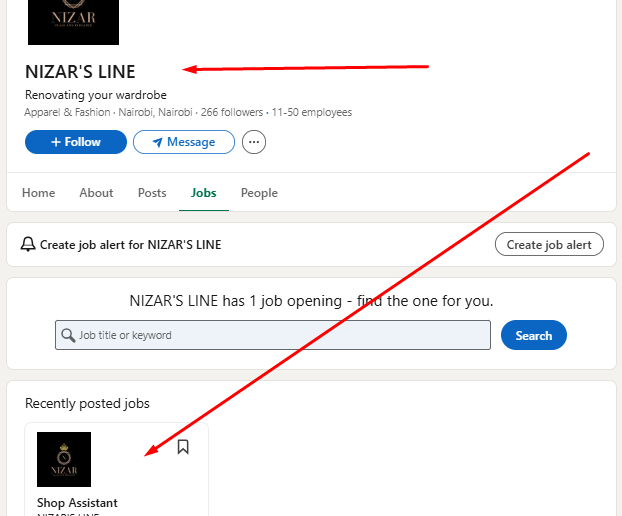Viewport: 622px width, 516px height.
Task: Follow NIZAR'S LINE
Action: (x=76, y=142)
